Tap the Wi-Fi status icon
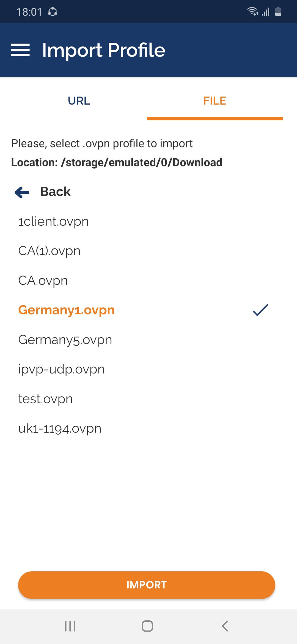This screenshot has width=297, height=644. [x=252, y=11]
